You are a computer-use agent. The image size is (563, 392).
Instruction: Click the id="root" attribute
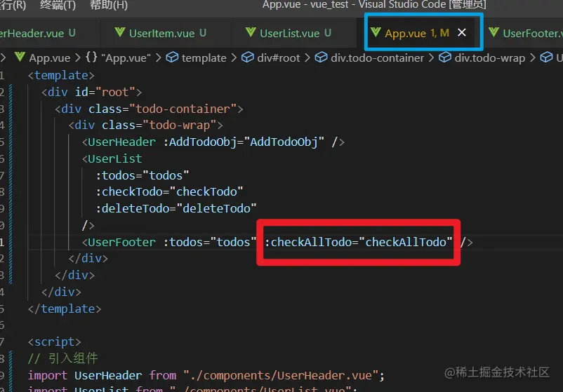[105, 92]
